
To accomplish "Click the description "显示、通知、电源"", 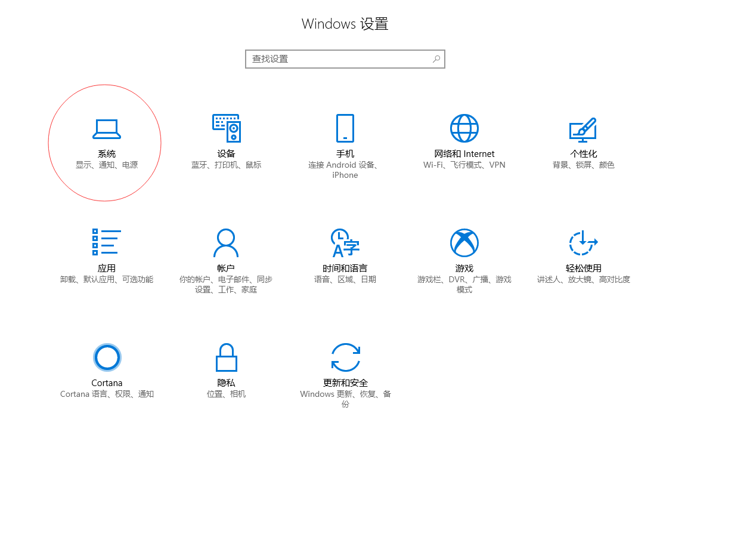I will (107, 165).
